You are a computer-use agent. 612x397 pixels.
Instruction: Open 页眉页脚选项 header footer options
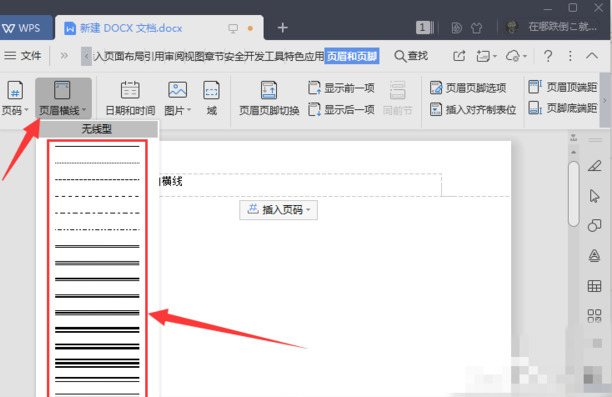[468, 88]
